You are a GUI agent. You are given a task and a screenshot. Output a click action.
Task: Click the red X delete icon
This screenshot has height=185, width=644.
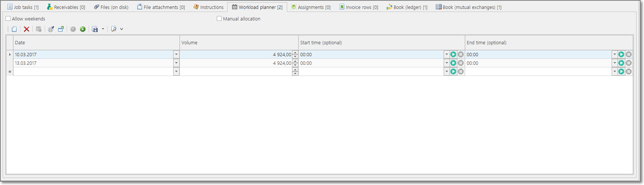[x=26, y=29]
